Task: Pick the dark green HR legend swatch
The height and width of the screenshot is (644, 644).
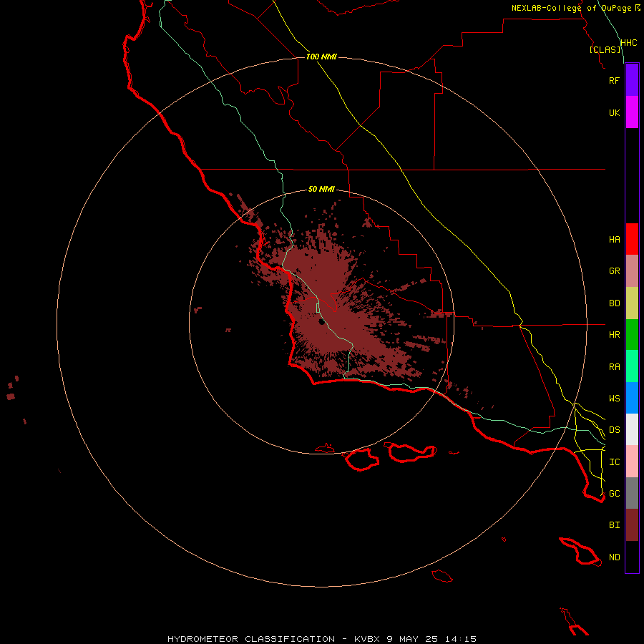Action: 632,335
